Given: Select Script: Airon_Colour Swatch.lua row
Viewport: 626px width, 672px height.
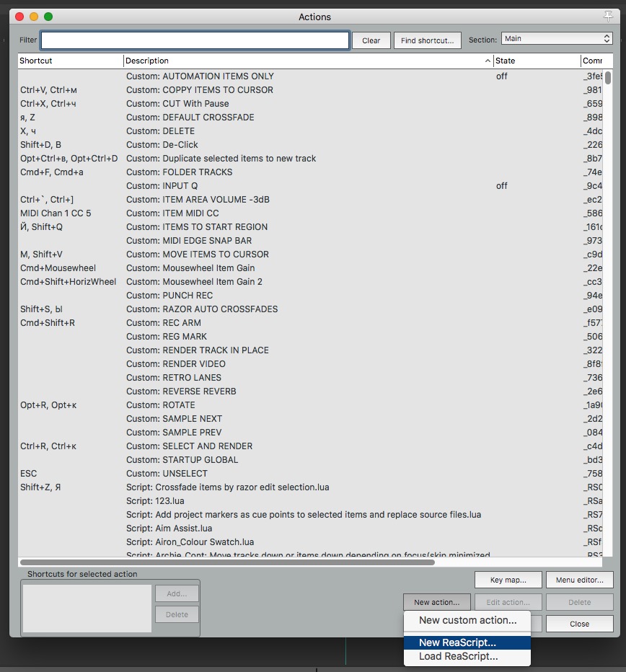Looking at the screenshot, I should pos(310,542).
